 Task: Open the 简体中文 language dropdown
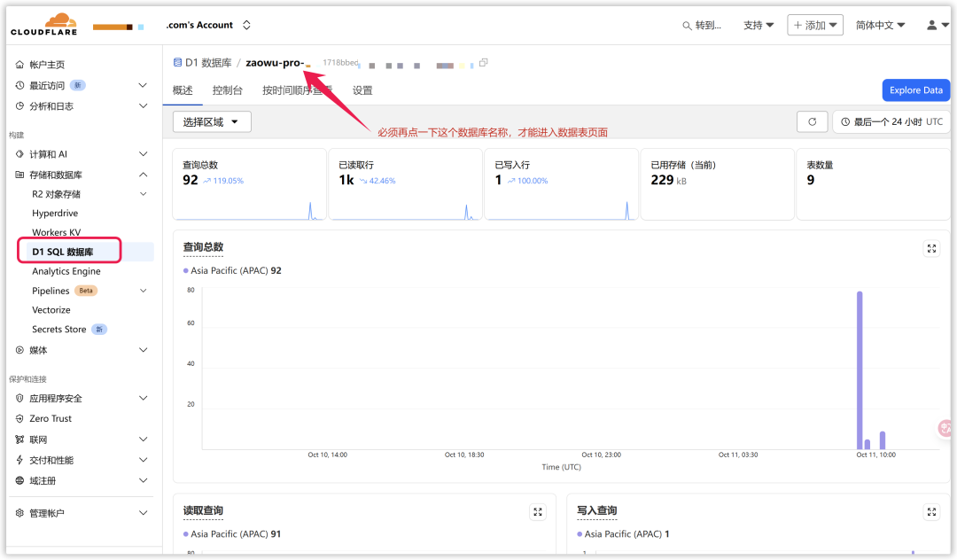click(880, 25)
